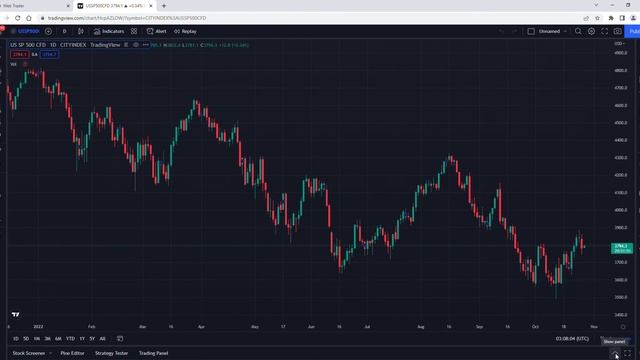Share this page from the address bar

tap(586, 18)
